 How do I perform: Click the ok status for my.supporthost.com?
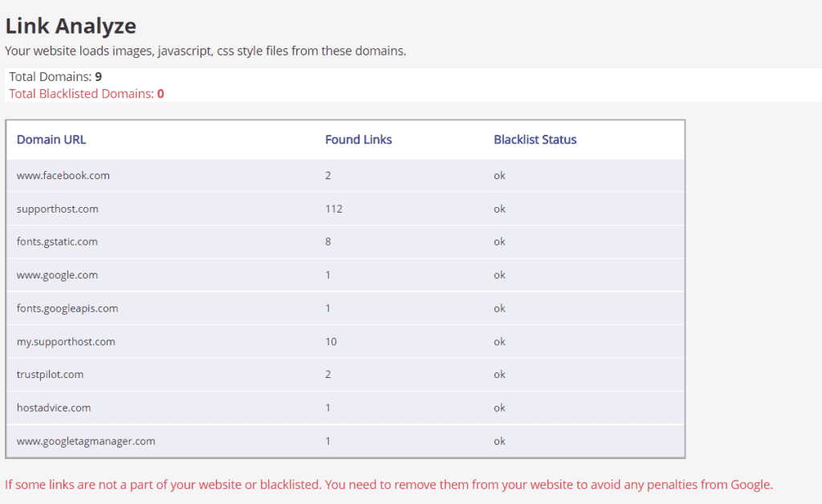(499, 342)
